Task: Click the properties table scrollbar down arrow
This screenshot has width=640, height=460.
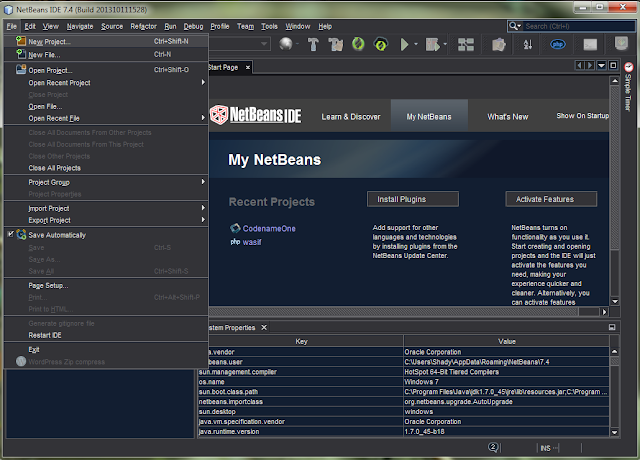Action: (x=615, y=432)
